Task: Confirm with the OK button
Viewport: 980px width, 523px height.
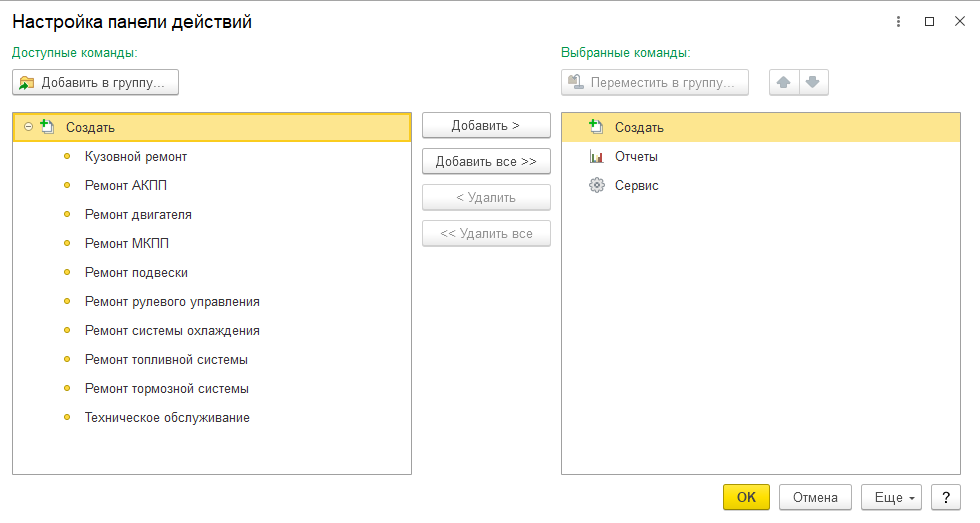Action: [746, 497]
